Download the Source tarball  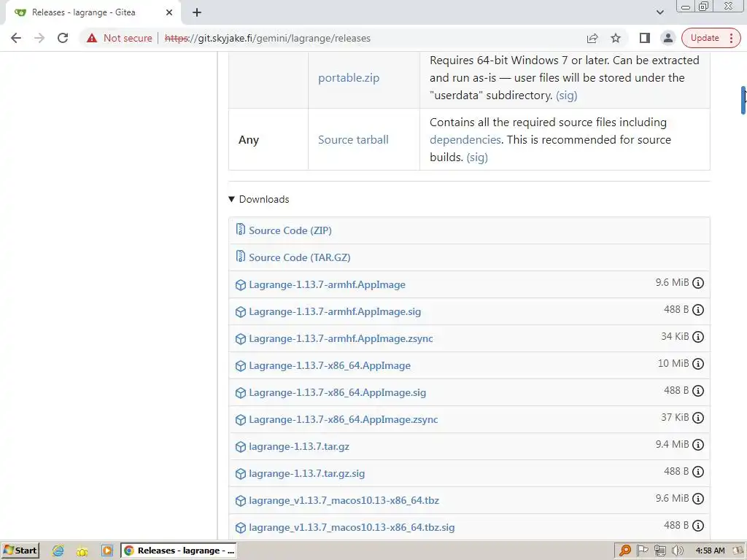pyautogui.click(x=353, y=139)
